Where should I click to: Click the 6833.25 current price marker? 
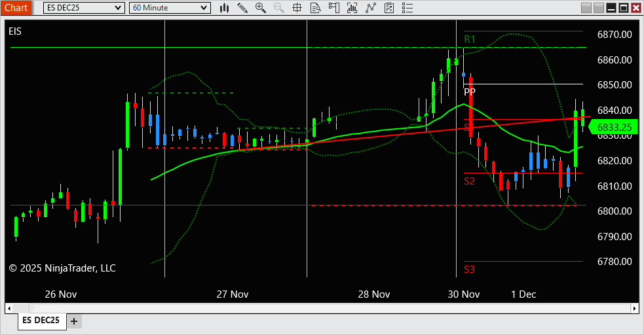coord(613,128)
